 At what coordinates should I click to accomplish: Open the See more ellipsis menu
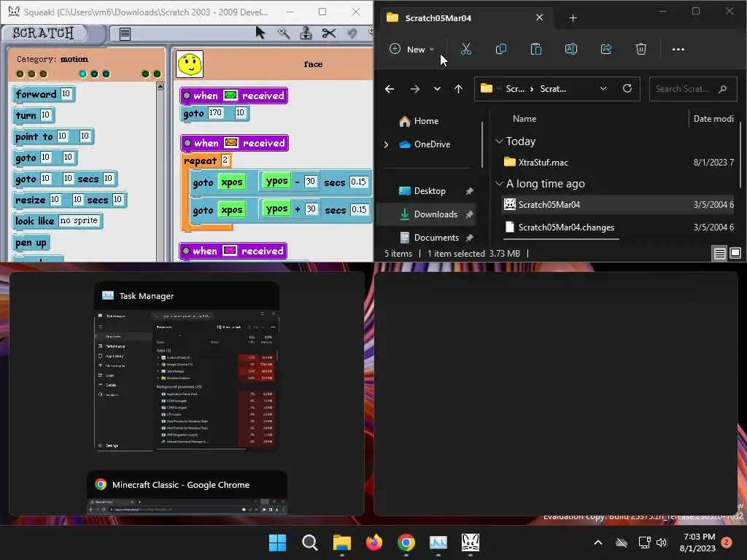[678, 49]
